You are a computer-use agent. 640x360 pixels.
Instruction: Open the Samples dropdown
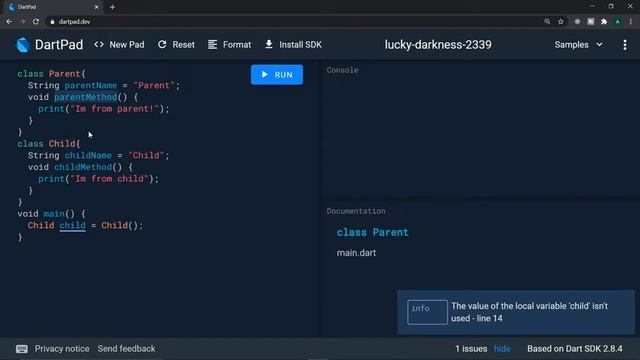point(578,44)
